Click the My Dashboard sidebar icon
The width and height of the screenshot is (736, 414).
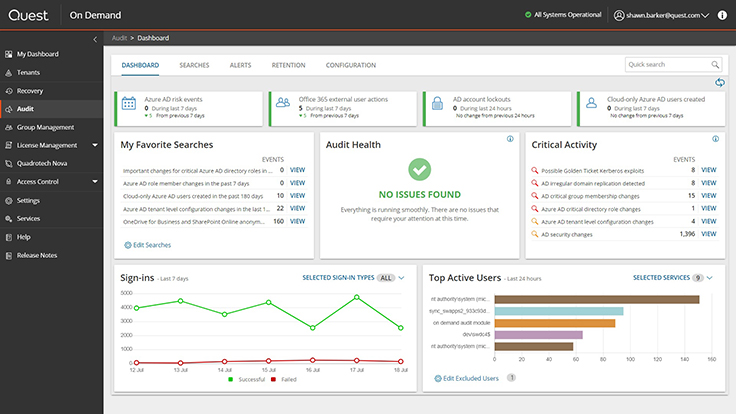pyautogui.click(x=8, y=54)
